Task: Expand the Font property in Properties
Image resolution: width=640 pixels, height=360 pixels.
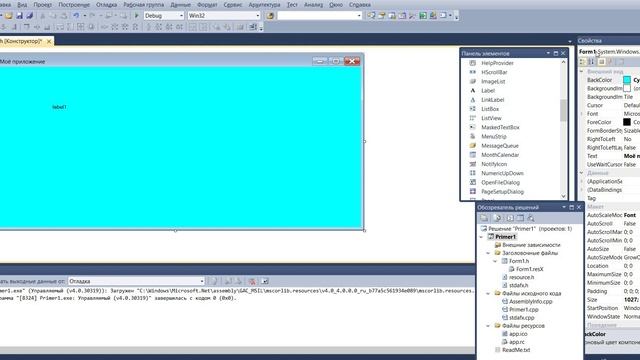Action: click(582, 114)
